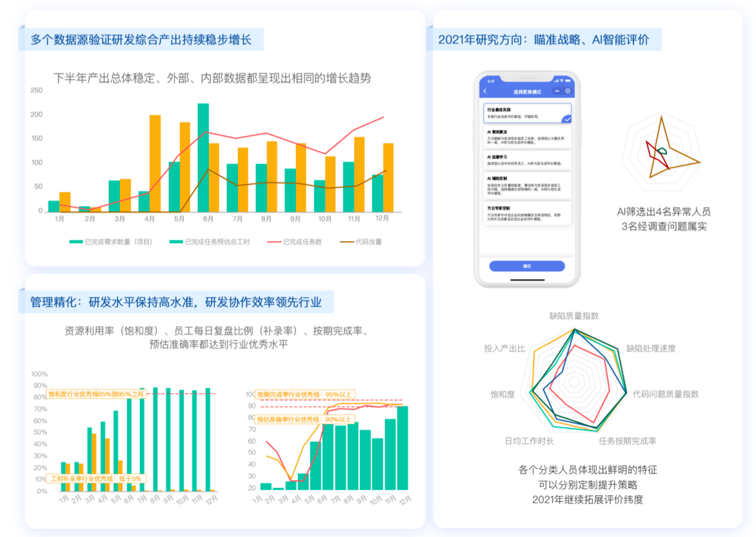756x537 pixels.
Task: Click the text AI筛选出4名异常人员
Action: 663,211
